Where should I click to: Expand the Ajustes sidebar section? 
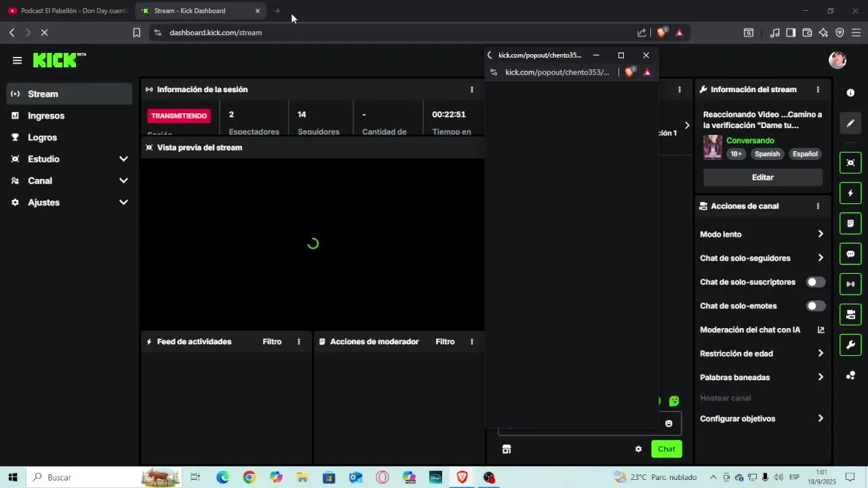coord(69,203)
